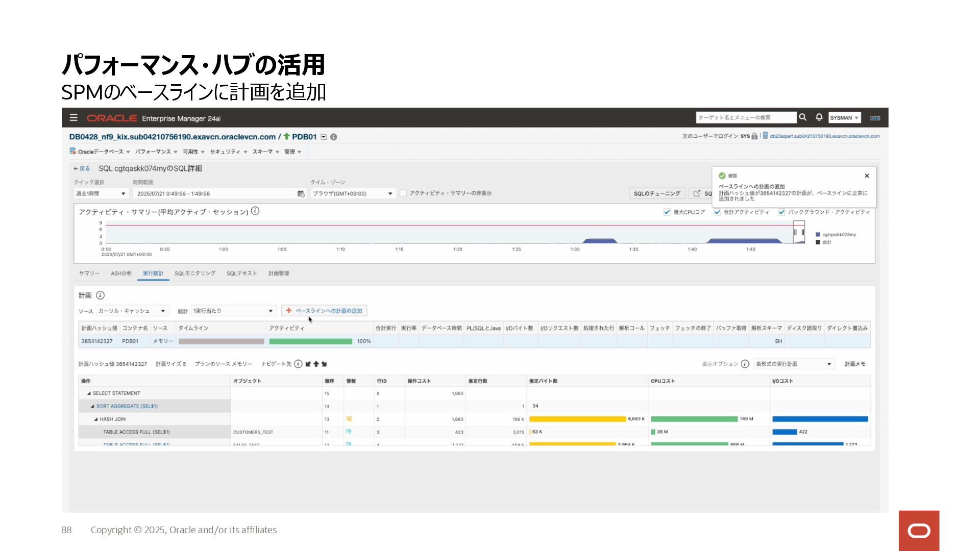Click the host server icon
The width and height of the screenshot is (980, 551).
[765, 136]
